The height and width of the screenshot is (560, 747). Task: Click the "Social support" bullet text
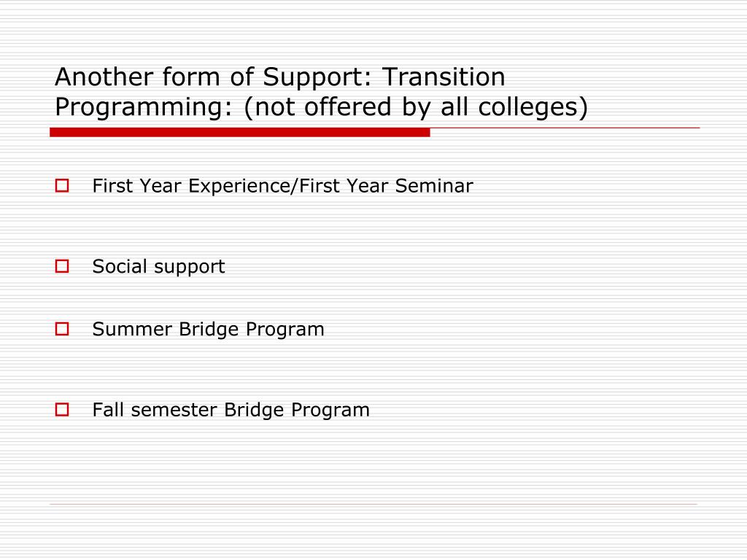pos(158,267)
